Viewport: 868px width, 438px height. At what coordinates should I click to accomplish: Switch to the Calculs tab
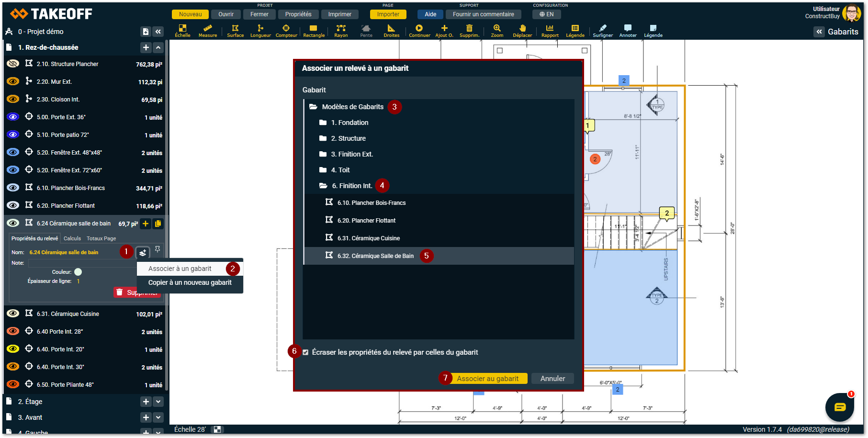click(x=72, y=238)
